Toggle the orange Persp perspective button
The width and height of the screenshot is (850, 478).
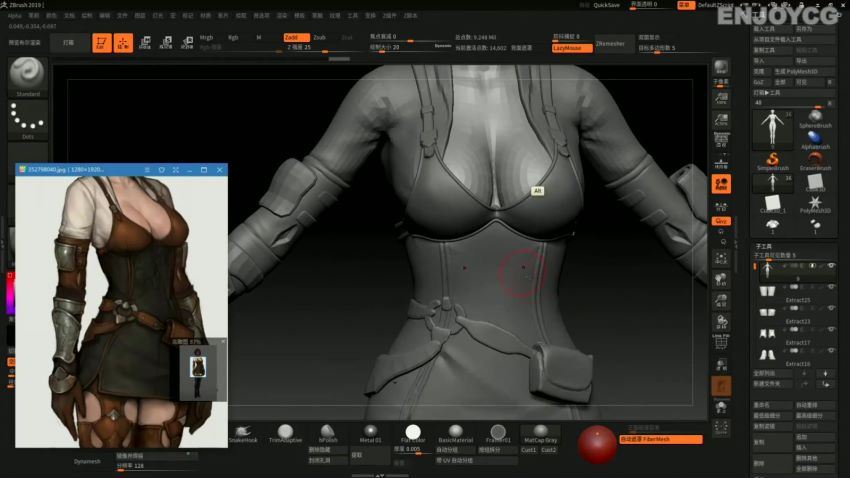point(721,184)
